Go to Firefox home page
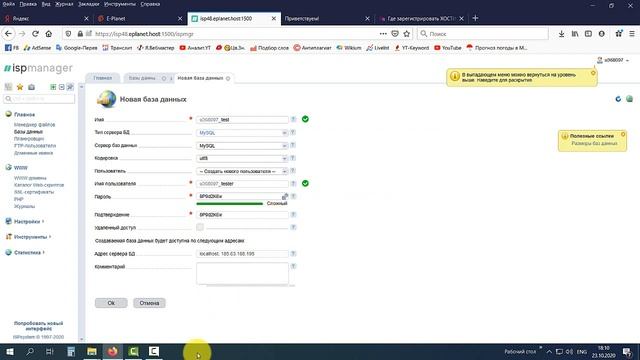The image size is (640, 360). (x=49, y=34)
